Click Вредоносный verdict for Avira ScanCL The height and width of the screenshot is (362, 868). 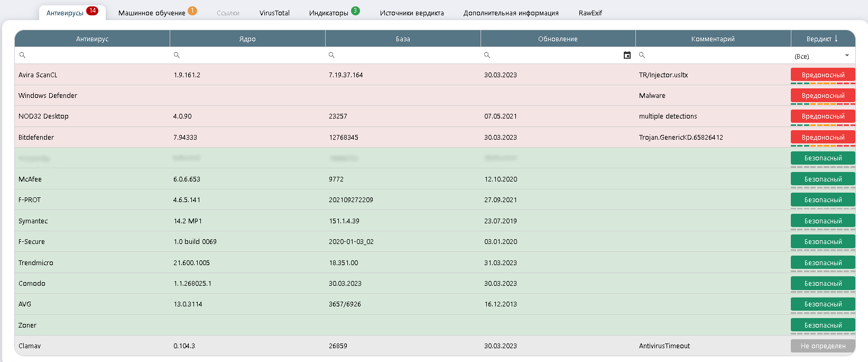823,75
